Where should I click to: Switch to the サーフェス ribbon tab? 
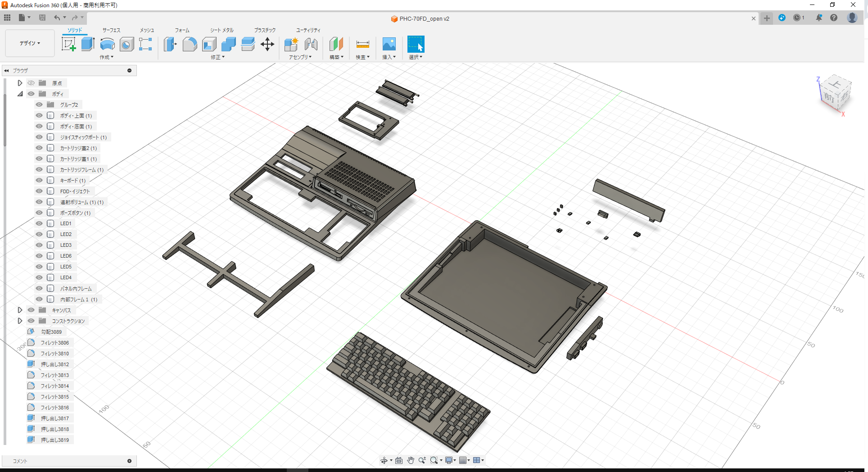pos(111,30)
